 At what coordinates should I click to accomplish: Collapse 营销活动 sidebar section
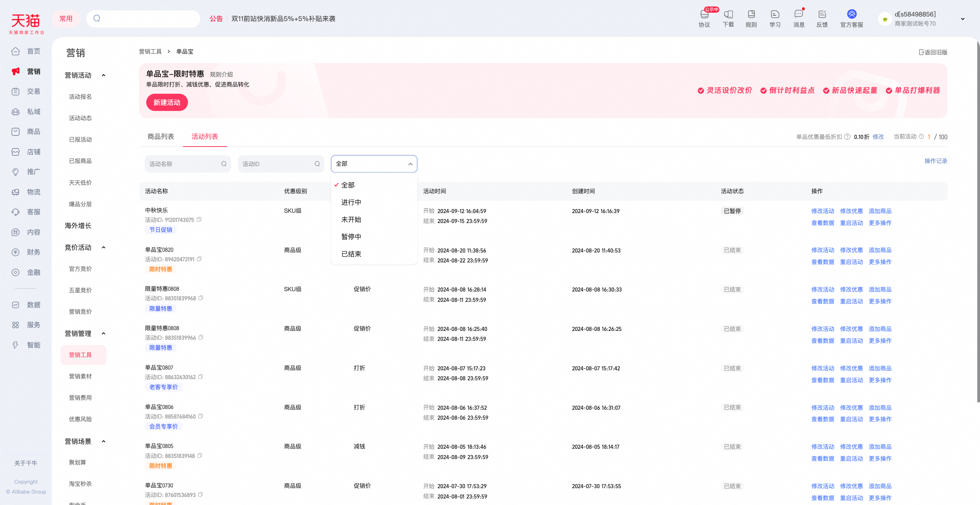pyautogui.click(x=103, y=75)
